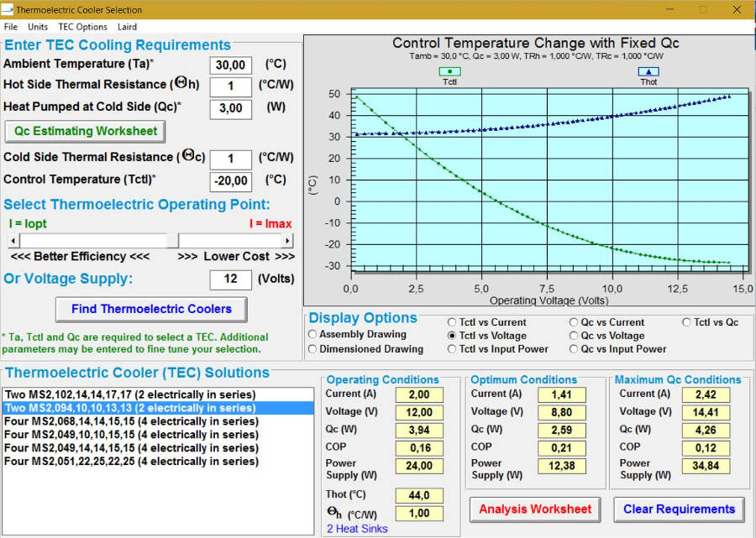Click the Voltage Supply input field

point(230,279)
